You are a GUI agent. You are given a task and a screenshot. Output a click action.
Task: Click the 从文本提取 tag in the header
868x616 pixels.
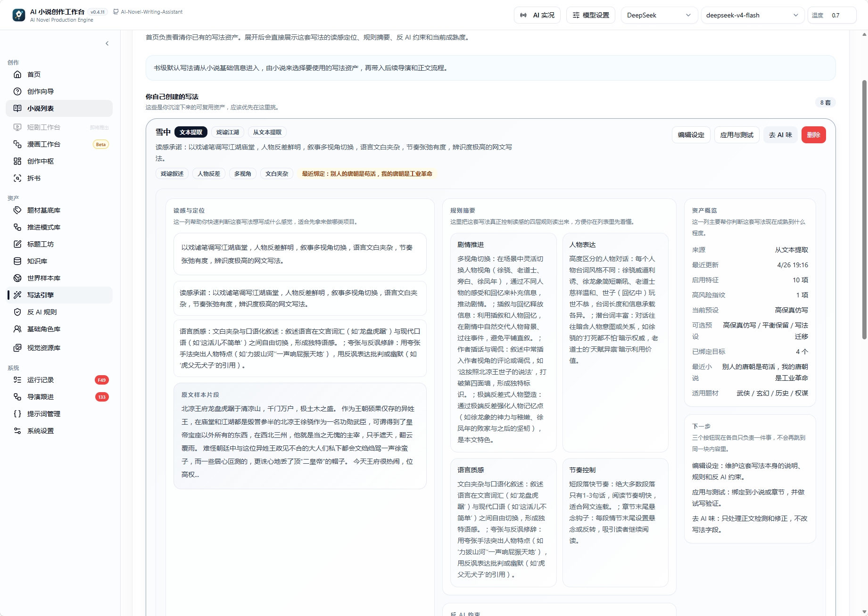pos(267,132)
